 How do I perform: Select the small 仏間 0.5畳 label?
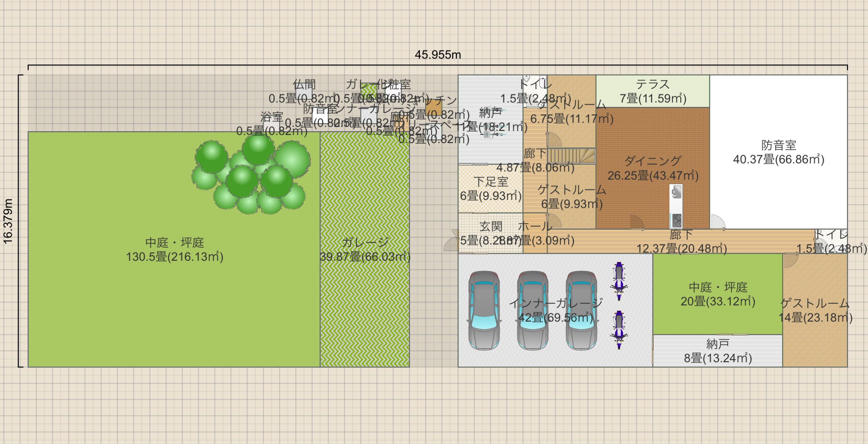(304, 91)
